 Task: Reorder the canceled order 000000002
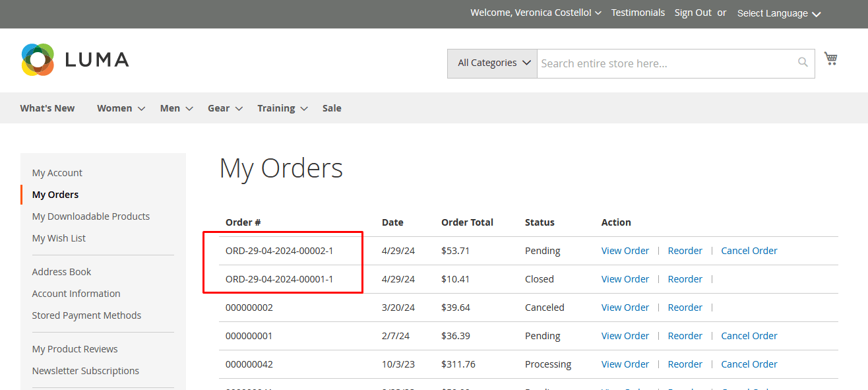(x=685, y=308)
